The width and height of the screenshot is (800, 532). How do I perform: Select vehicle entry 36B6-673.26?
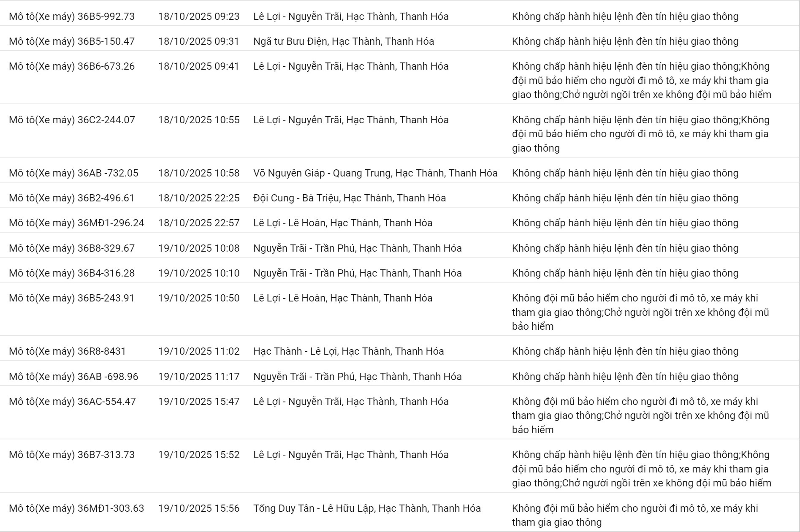(x=72, y=66)
